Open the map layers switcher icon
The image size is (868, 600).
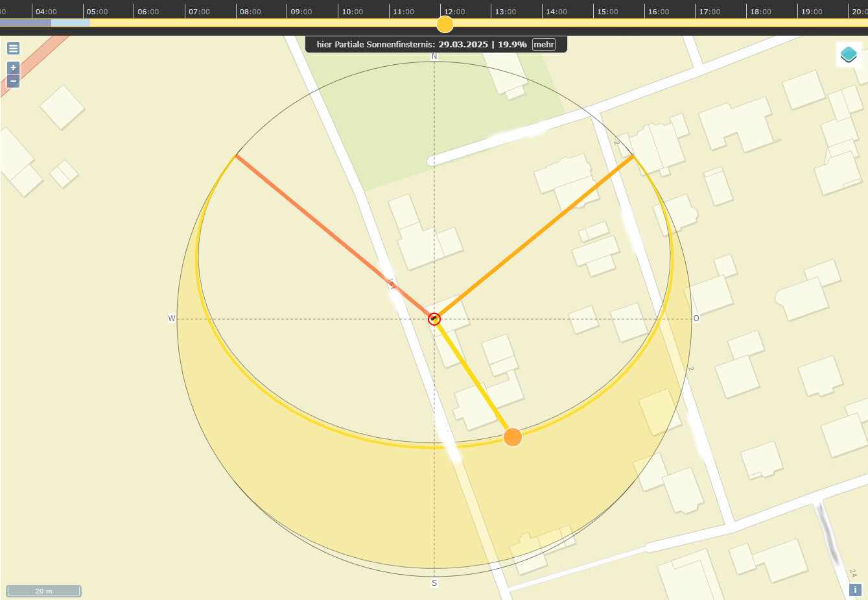849,54
